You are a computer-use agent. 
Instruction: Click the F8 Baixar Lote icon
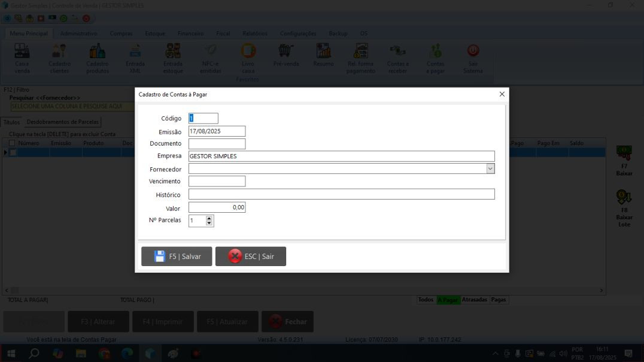coord(624,198)
